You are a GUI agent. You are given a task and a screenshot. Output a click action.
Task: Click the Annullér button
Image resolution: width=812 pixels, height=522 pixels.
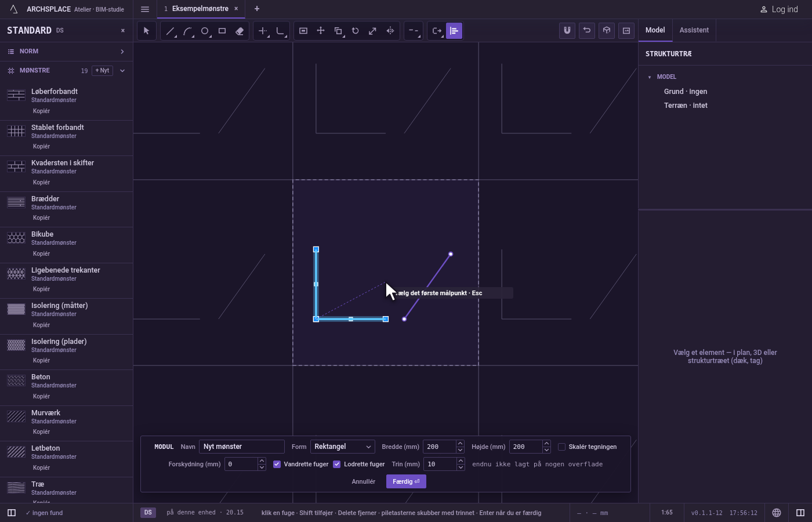pos(364,481)
